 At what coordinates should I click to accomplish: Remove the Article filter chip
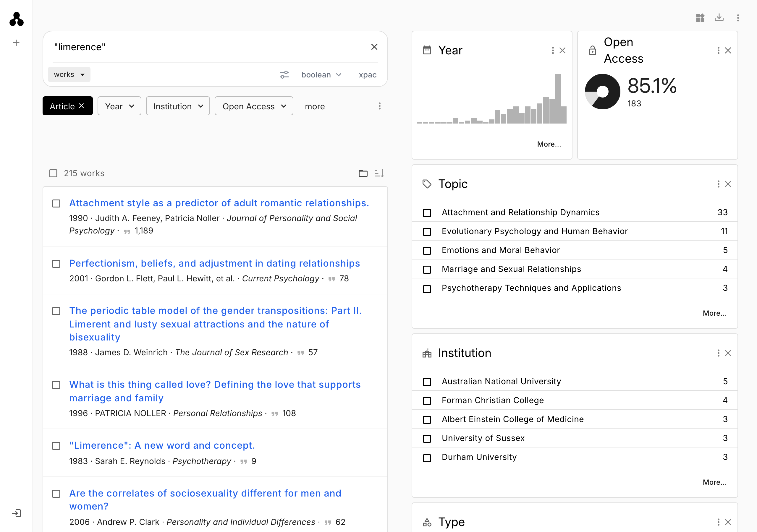[x=81, y=106]
